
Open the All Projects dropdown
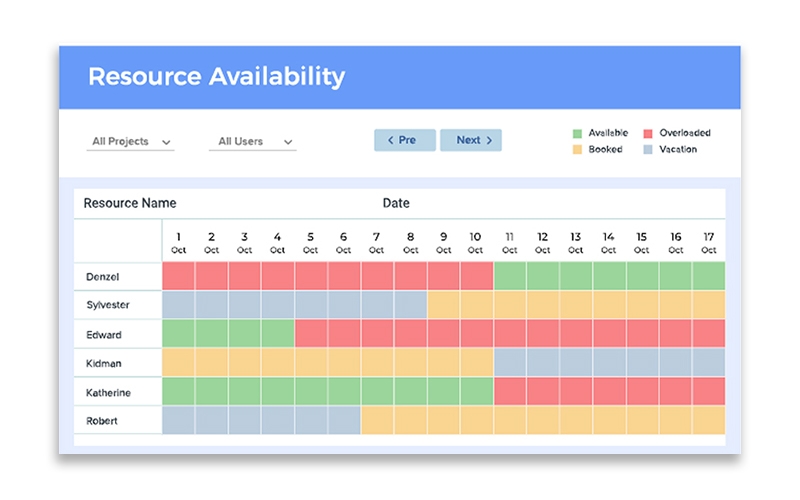pos(131,142)
